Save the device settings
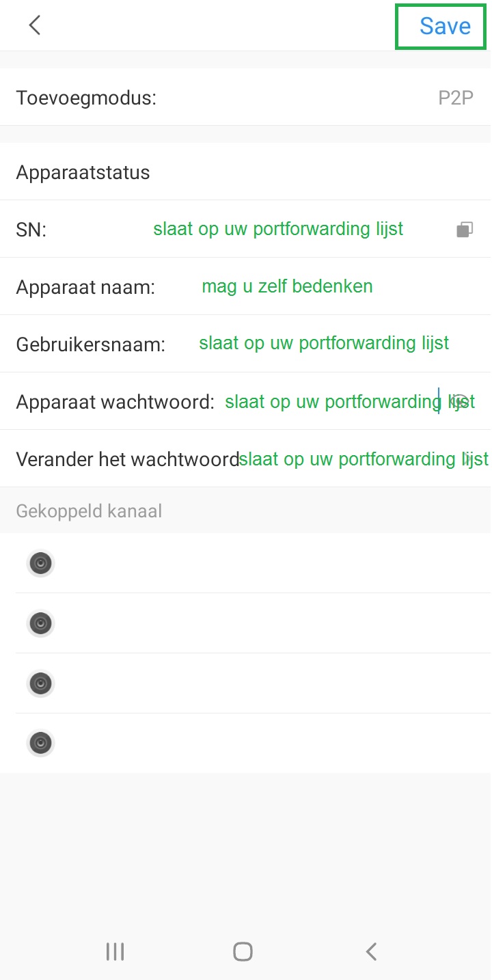492x980 pixels. pyautogui.click(x=445, y=26)
